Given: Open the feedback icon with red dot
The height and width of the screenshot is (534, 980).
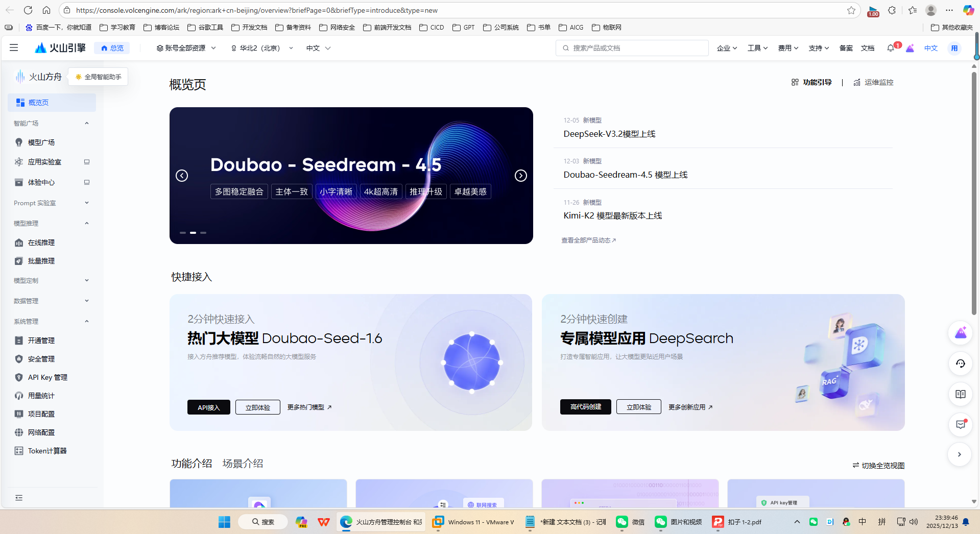Looking at the screenshot, I should coord(960,425).
